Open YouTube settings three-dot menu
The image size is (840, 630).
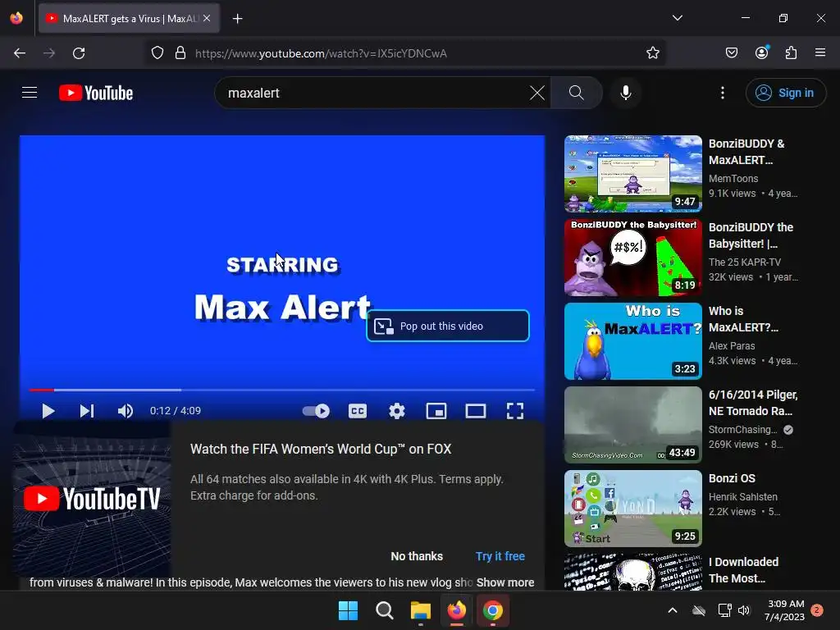723,93
